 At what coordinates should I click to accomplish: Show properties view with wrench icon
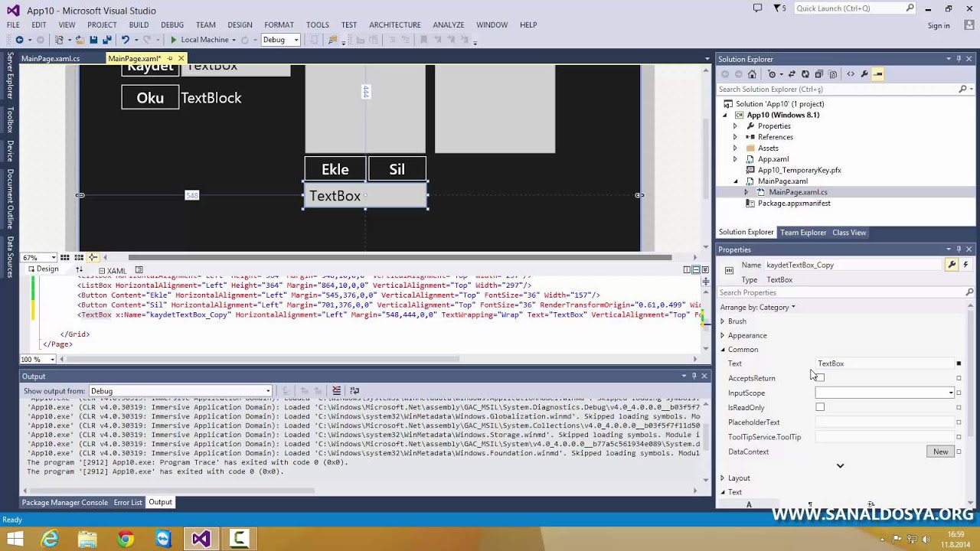click(952, 265)
